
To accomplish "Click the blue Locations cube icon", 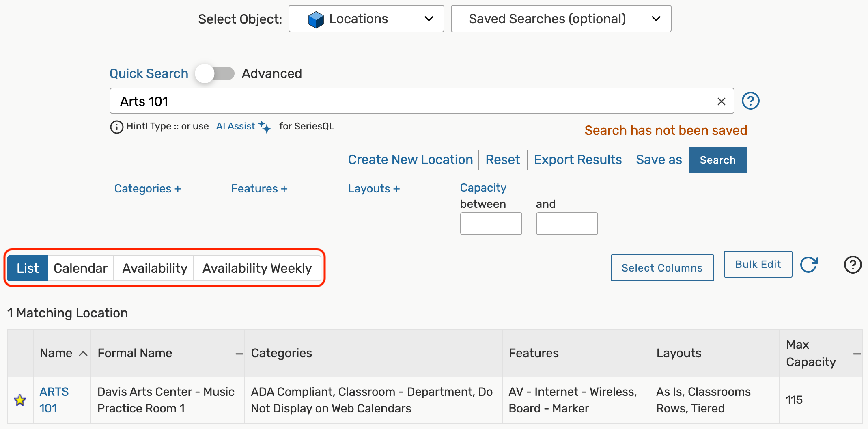I will tap(315, 19).
